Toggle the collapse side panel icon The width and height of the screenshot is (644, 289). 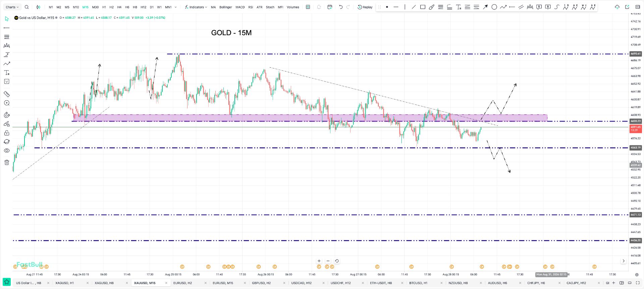pyautogui.click(x=638, y=7)
